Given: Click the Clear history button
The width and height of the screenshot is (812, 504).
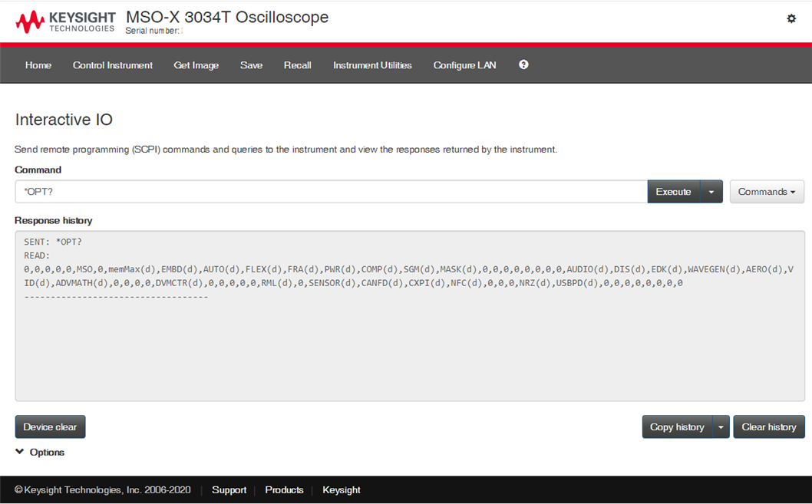Looking at the screenshot, I should (769, 427).
